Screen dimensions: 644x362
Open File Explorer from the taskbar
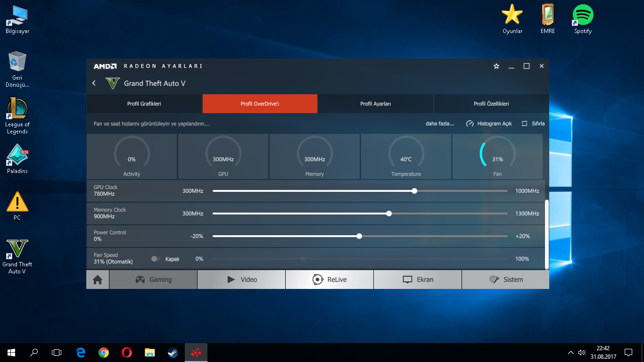pos(149,352)
